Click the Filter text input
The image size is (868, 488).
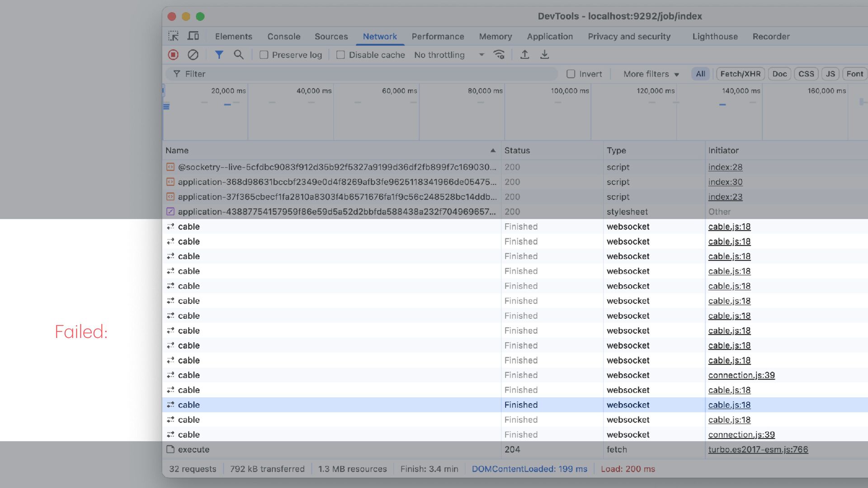(x=362, y=74)
